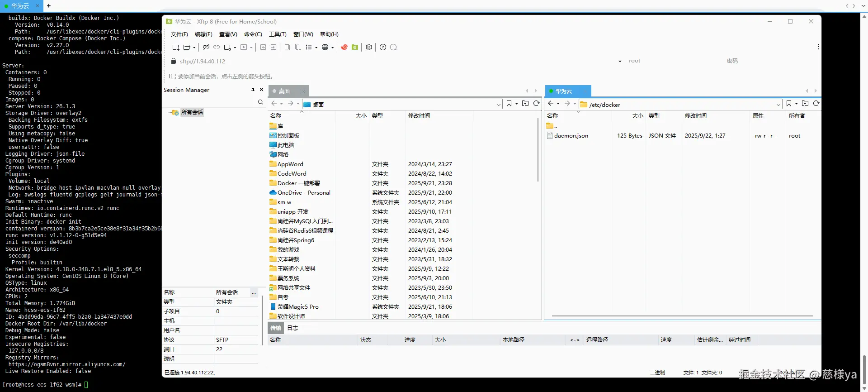868x392 pixels.
Task: Switch to the 日志 log tab
Action: [292, 328]
